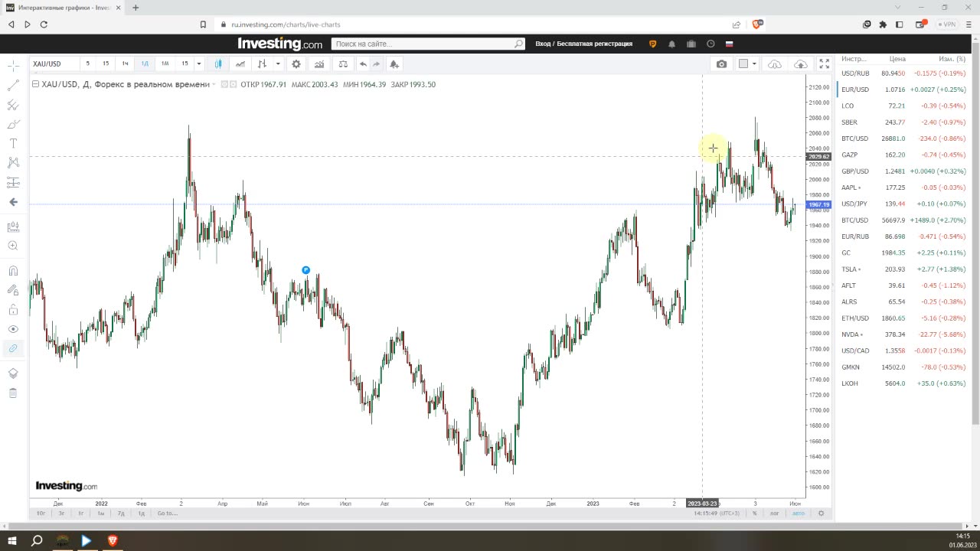Viewport: 980px width, 551px height.
Task: Click the Russian flag language selector
Action: tap(729, 44)
